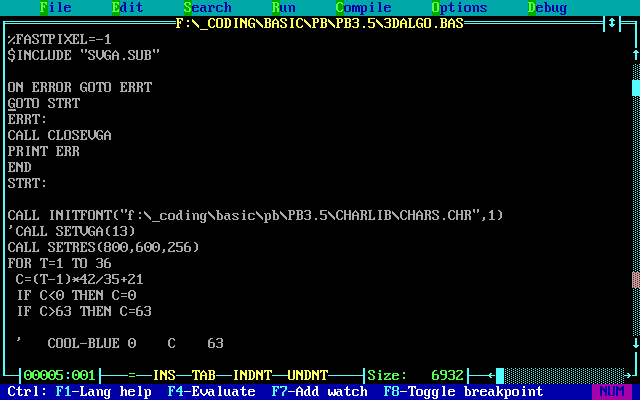
Task: Click the red marker on the vertical scrollbar
Action: (x=636, y=280)
